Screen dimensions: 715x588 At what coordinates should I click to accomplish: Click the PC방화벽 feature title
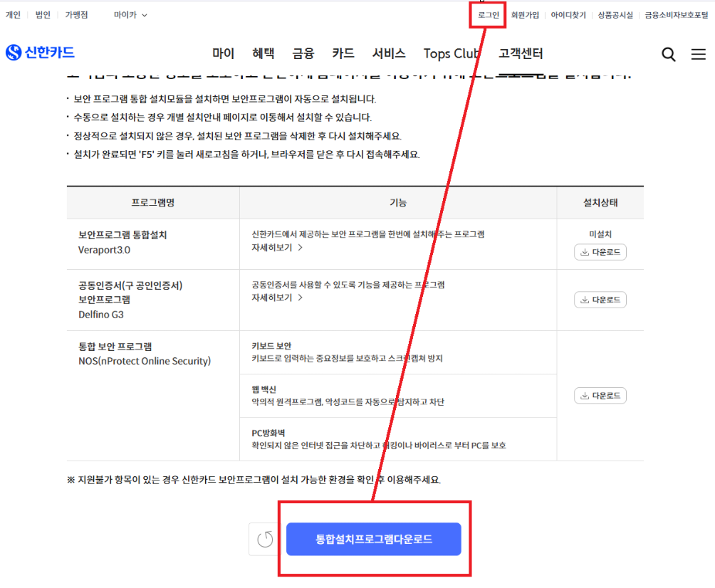tap(268, 433)
